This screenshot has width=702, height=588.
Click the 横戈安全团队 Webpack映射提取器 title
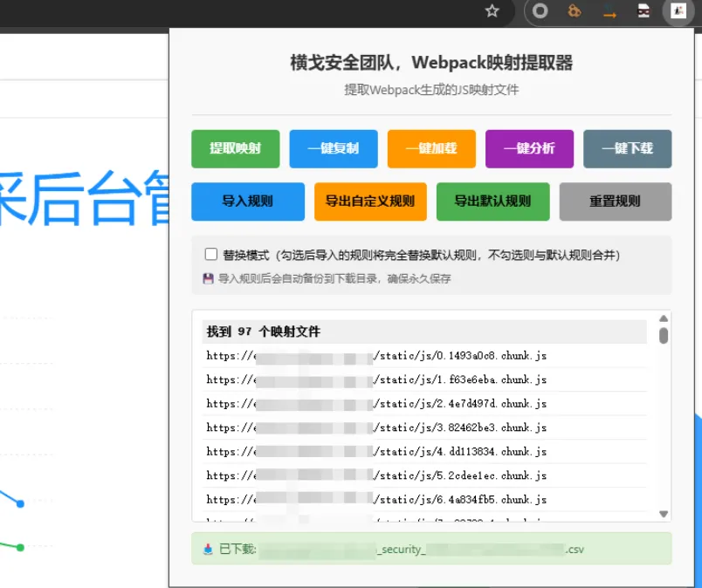pyautogui.click(x=431, y=63)
